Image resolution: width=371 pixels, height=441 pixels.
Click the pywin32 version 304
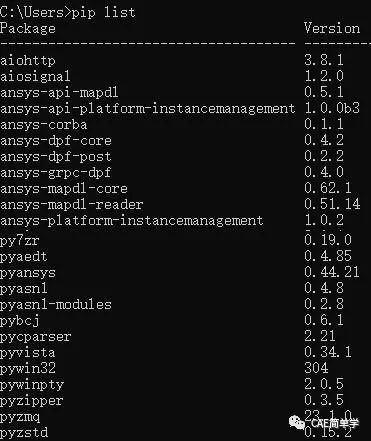(316, 368)
